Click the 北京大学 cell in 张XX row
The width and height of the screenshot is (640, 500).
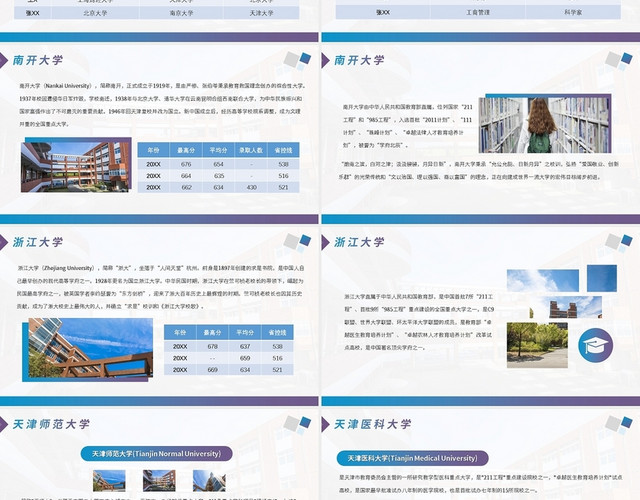[95, 13]
